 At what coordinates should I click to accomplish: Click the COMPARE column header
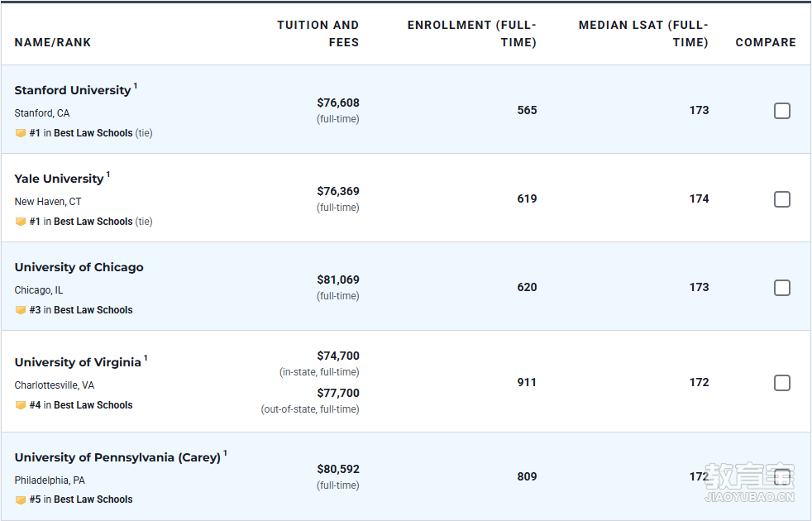(766, 42)
